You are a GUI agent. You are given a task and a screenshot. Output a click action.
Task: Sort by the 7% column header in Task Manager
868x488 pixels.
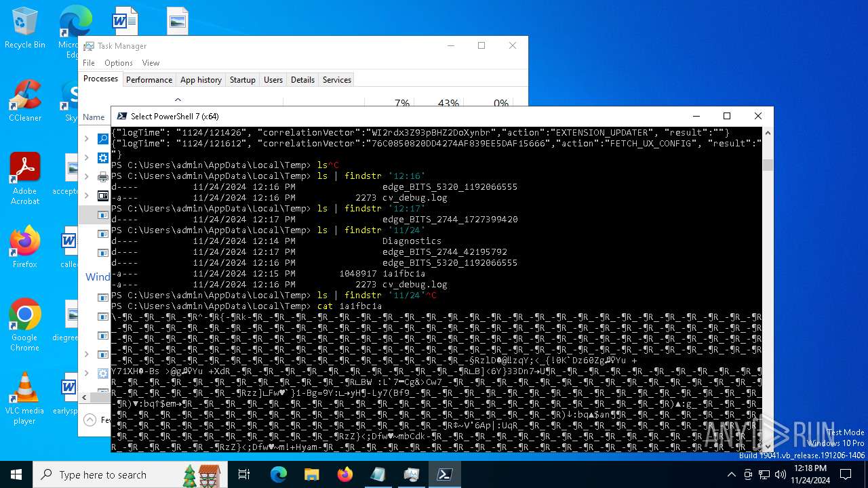pos(401,103)
